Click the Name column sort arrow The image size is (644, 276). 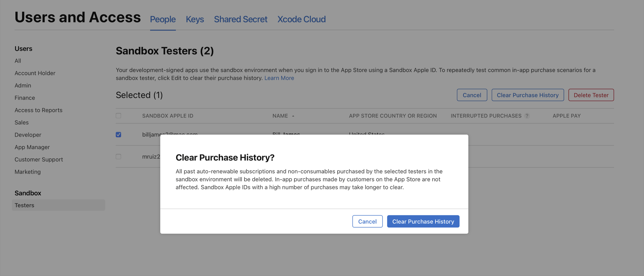click(293, 116)
